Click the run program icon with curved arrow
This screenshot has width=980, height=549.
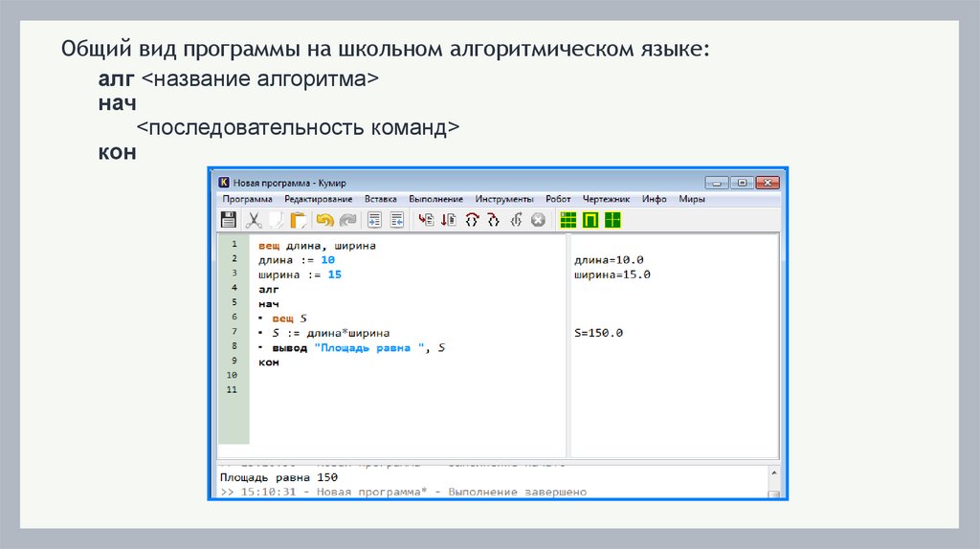pos(426,220)
